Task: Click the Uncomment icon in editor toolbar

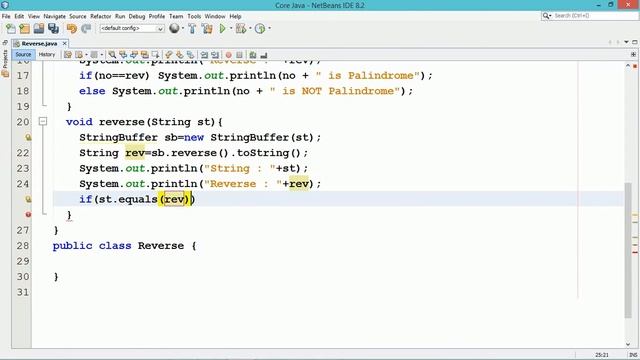Action: click(x=264, y=55)
